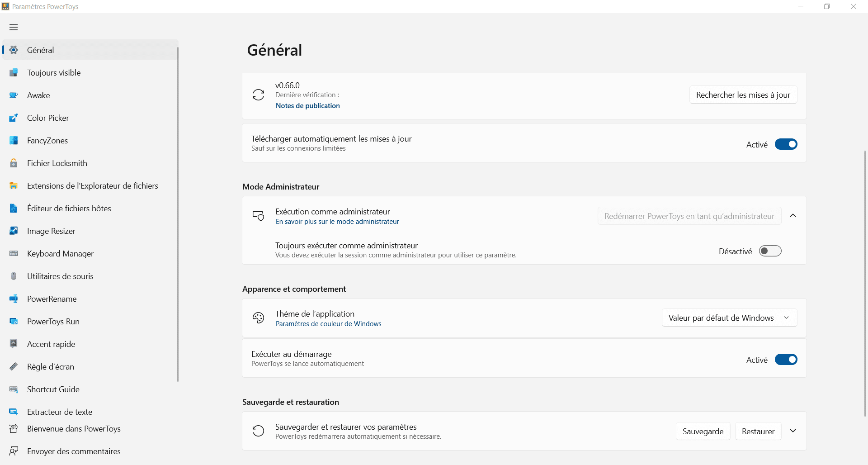Screen dimensions: 868x465
Task: Disable automatic update downloads toggle
Action: click(786, 144)
